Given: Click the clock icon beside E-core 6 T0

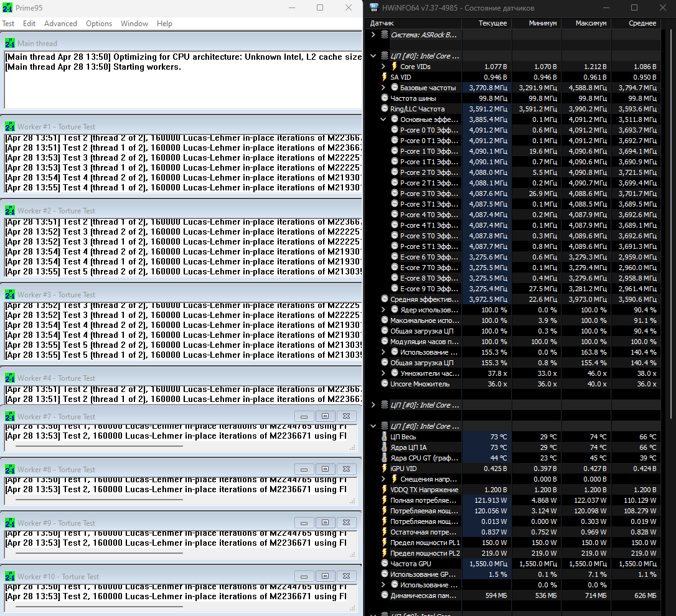Looking at the screenshot, I should (394, 256).
